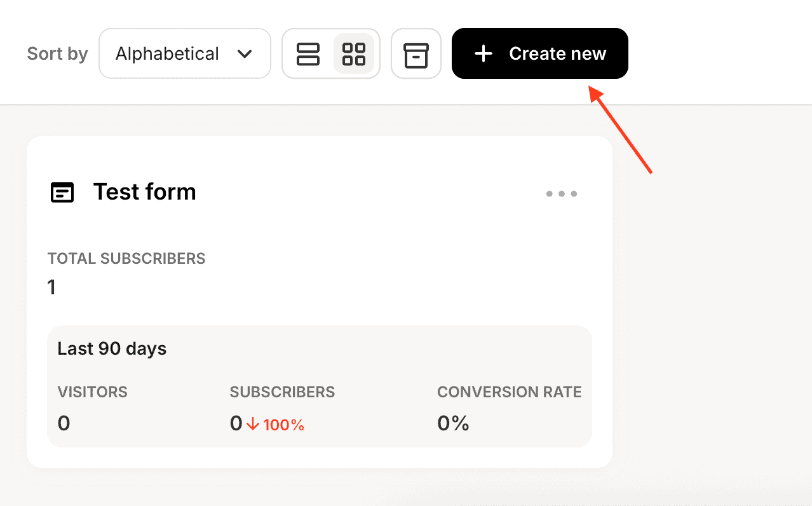This screenshot has width=812, height=506.
Task: Click the form icon beside Test form
Action: click(62, 193)
